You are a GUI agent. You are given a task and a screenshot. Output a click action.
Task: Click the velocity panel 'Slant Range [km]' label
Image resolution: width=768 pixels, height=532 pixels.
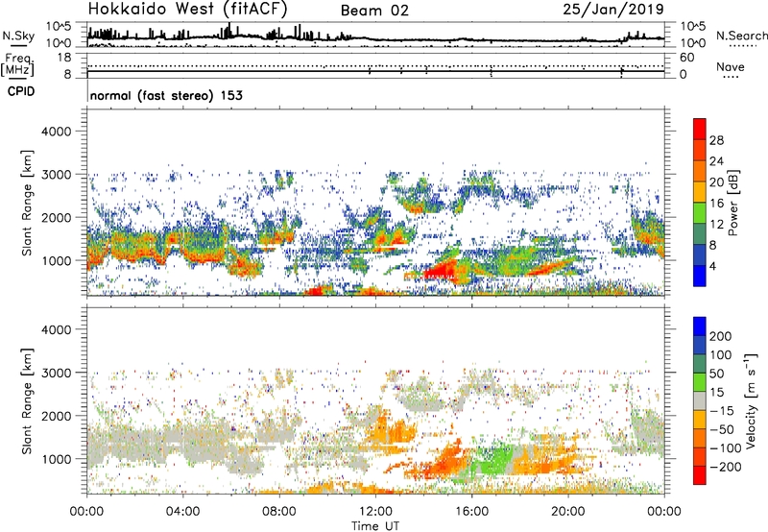27,401
